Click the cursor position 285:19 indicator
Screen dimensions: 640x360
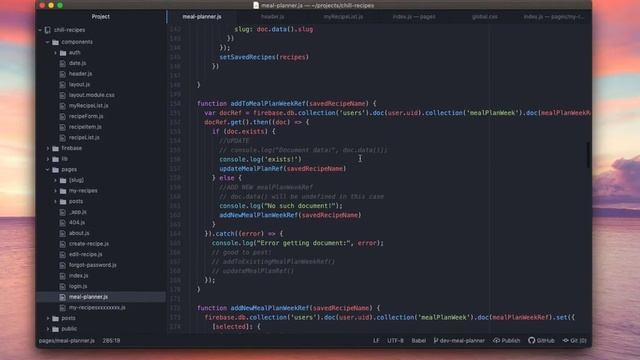(x=111, y=340)
